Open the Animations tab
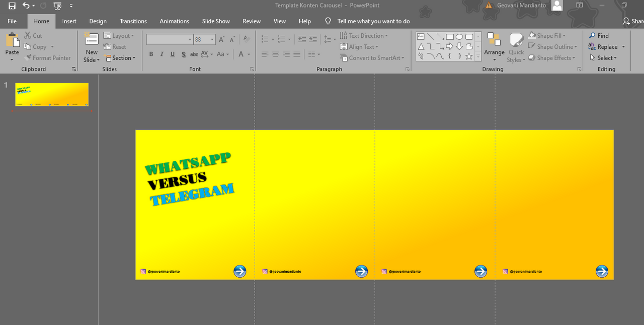Screen dimensions: 644x325 point(175,21)
